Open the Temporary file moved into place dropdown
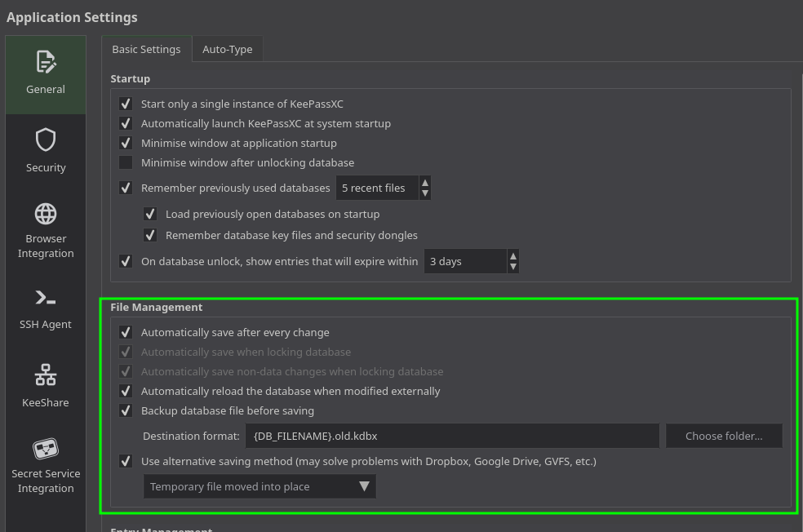Viewport: 803px width, 532px height. [x=260, y=486]
